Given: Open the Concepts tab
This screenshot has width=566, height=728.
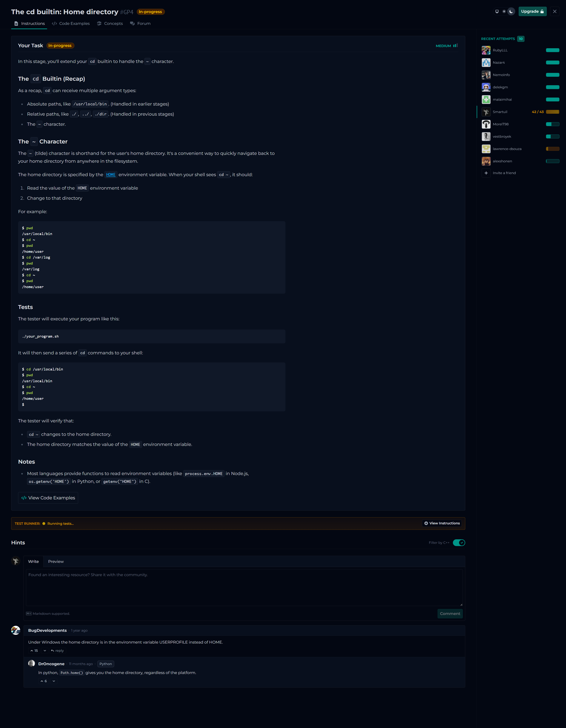Looking at the screenshot, I should click(110, 24).
